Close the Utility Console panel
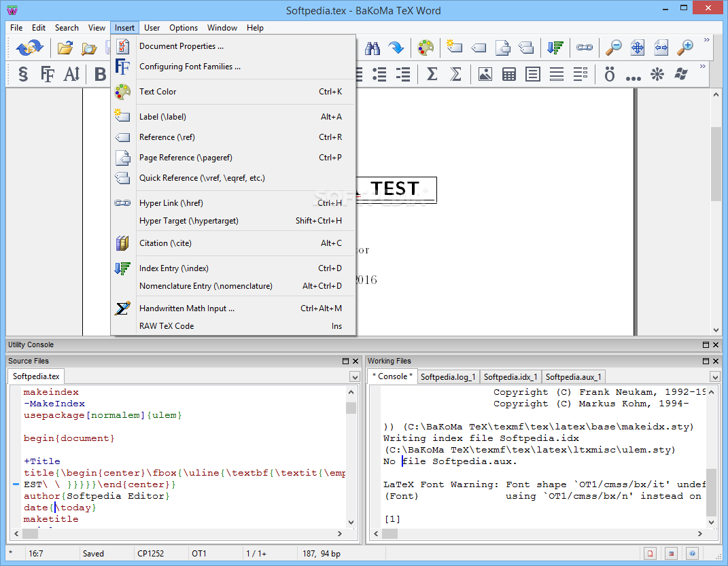728x566 pixels. (716, 344)
